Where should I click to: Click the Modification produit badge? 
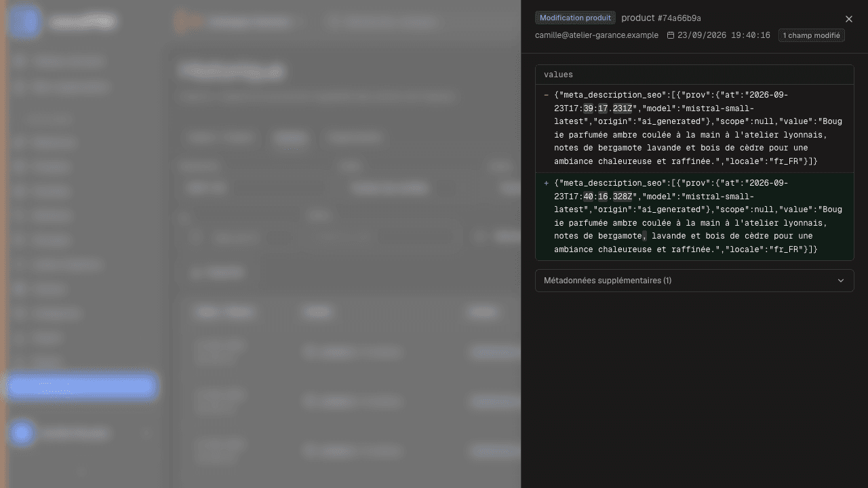pyautogui.click(x=575, y=18)
